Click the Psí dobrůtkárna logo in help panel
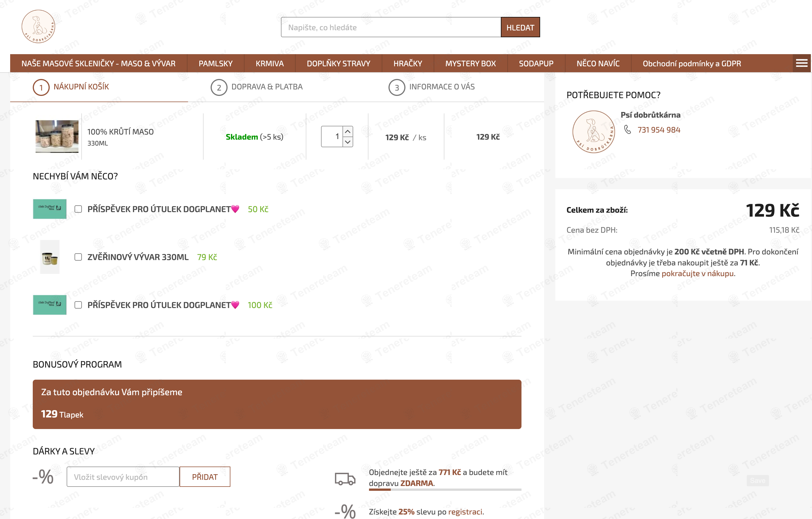Image resolution: width=812 pixels, height=519 pixels. [x=593, y=132]
